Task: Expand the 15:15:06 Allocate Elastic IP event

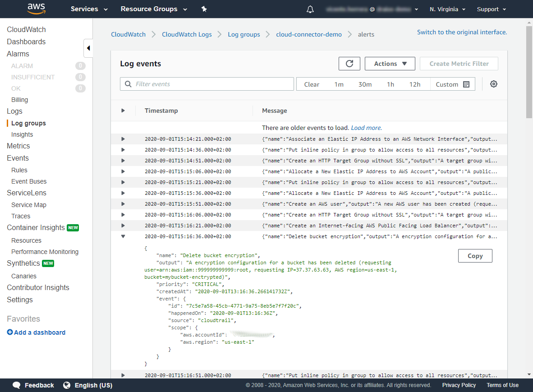Action: [123, 172]
